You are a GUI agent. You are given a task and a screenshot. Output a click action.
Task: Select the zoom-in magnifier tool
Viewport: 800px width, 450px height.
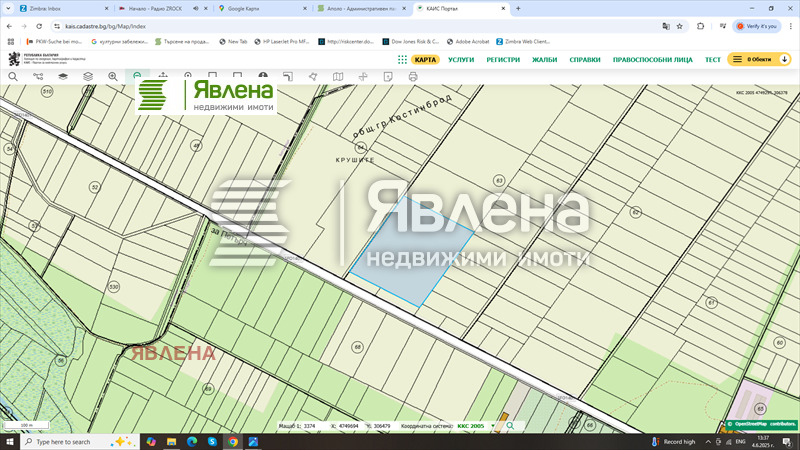click(x=112, y=76)
